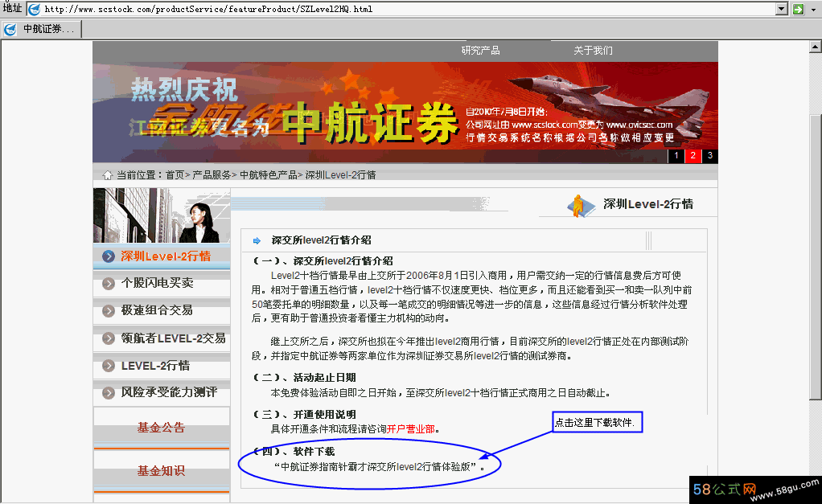Switch to banner slide 1
The height and width of the screenshot is (504, 822).
[x=676, y=156]
